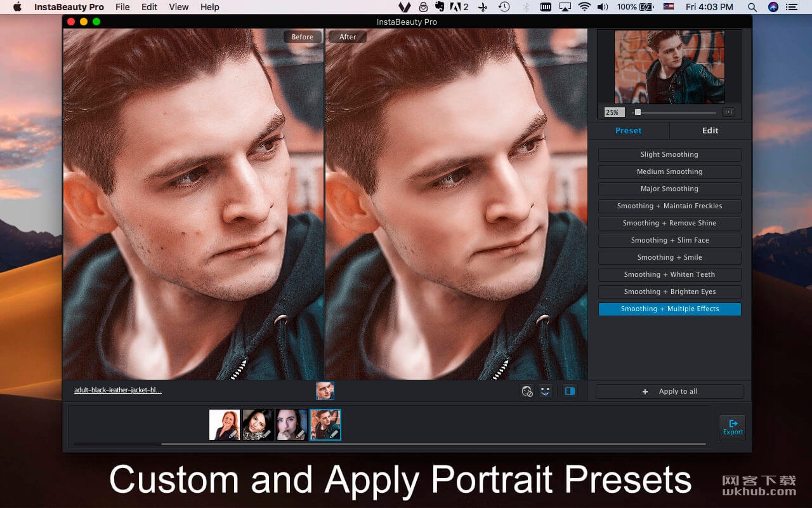The width and height of the screenshot is (812, 508).
Task: Open Spotlight search magnifier
Action: (x=752, y=7)
